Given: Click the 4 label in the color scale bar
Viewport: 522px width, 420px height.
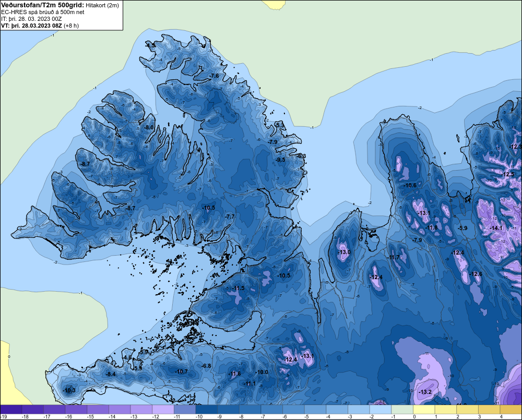Looking at the screenshot, I should [501, 417].
